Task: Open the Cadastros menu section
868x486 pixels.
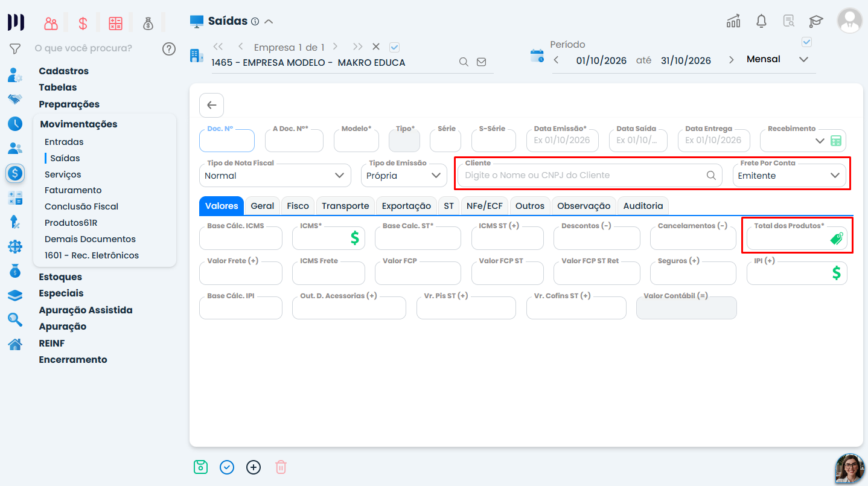Action: [64, 71]
